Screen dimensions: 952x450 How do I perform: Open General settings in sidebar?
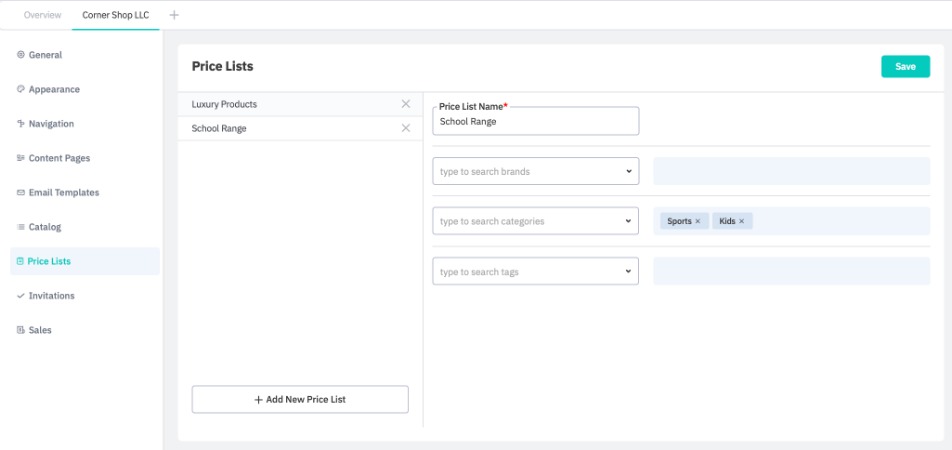pyautogui.click(x=45, y=55)
